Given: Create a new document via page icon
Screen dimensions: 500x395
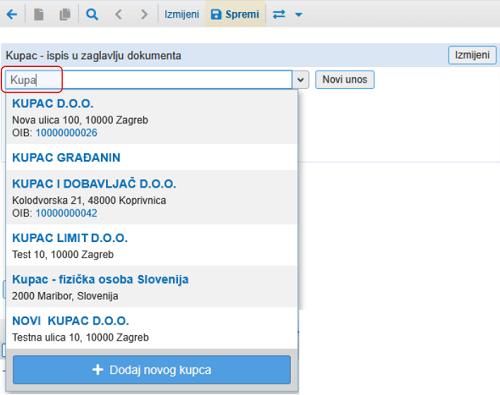Looking at the screenshot, I should pos(39,14).
